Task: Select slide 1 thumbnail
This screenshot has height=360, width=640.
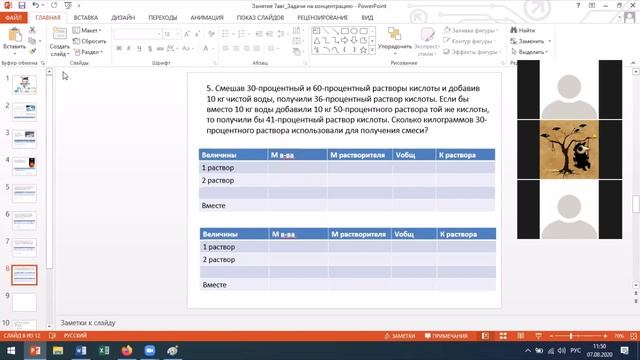Action: [x=24, y=84]
